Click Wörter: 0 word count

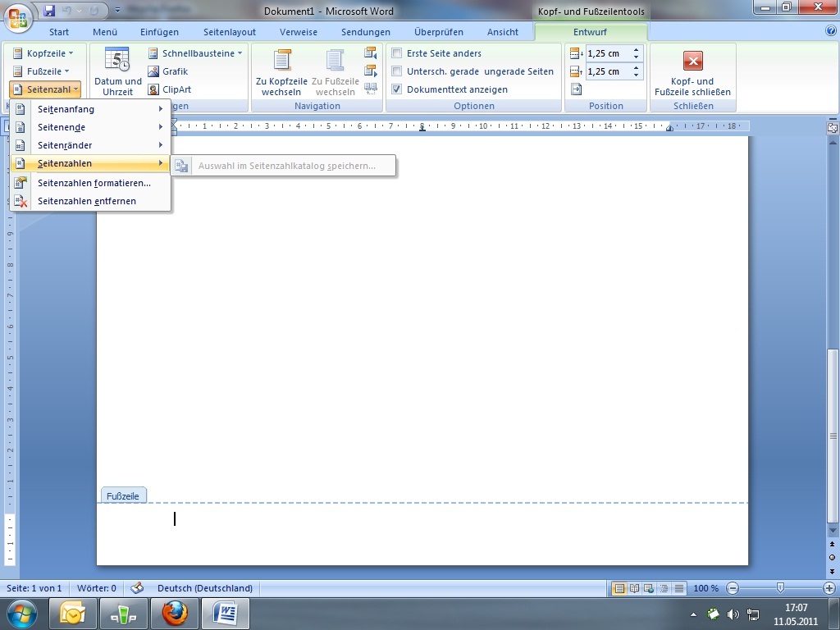tap(97, 588)
